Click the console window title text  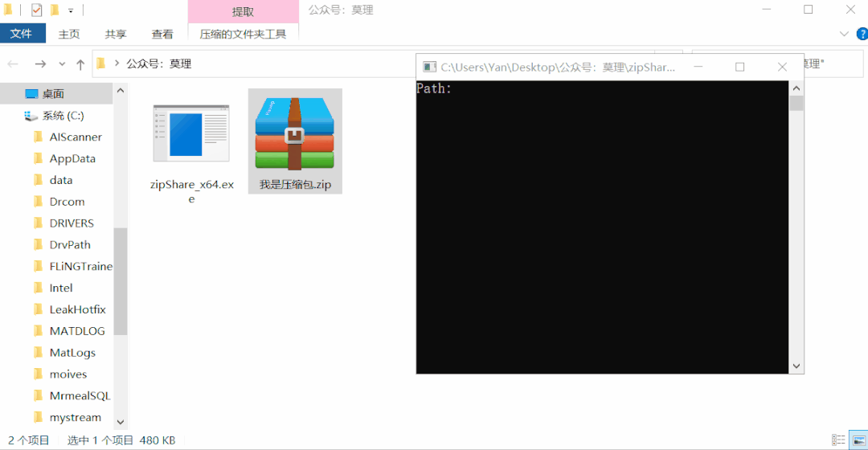tap(558, 67)
